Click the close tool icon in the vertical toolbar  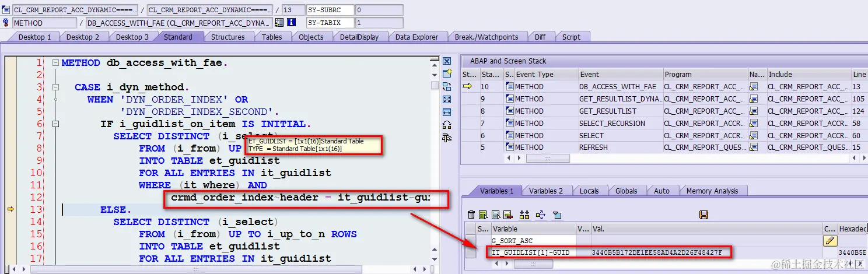click(447, 61)
